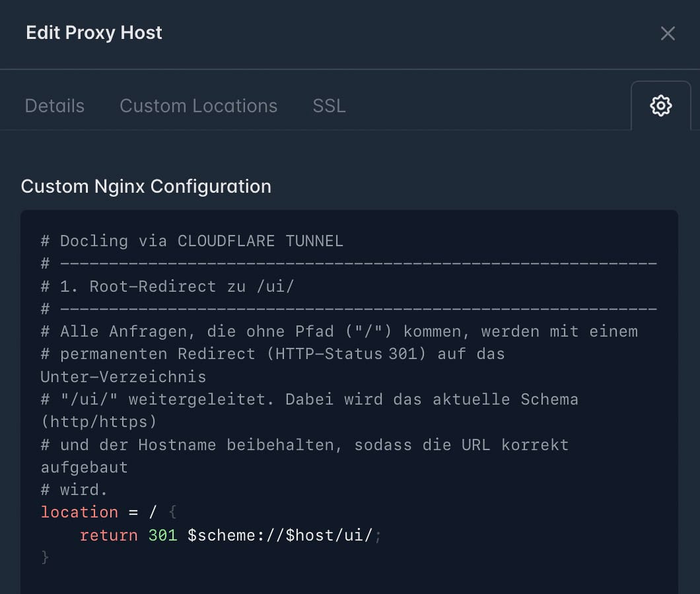Click the Custom Nginx Configuration label
The width and height of the screenshot is (700, 594).
[x=146, y=186]
